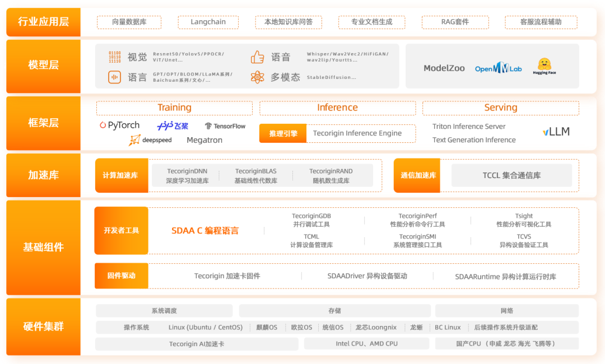Click the TCCL 集合通信库 block

click(x=511, y=175)
